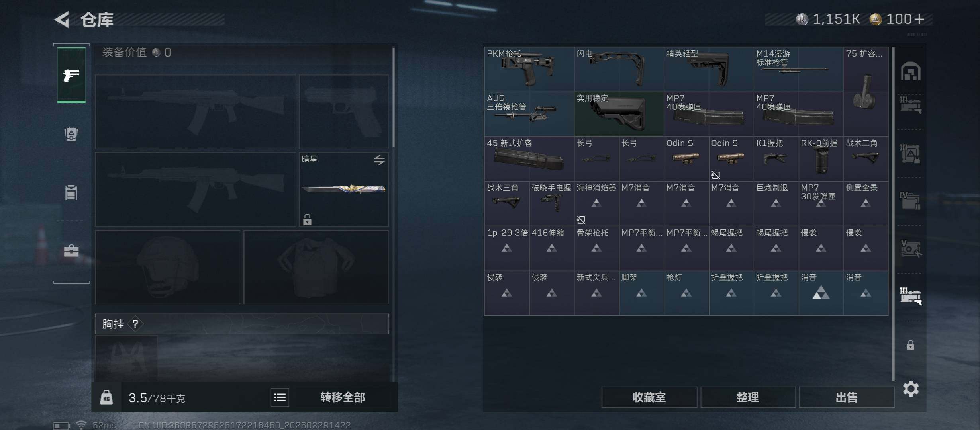Click the 整理 sort button
Viewport: 980px width, 430px height.
point(748,397)
